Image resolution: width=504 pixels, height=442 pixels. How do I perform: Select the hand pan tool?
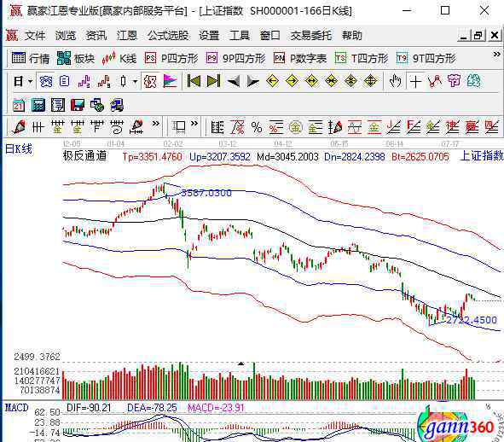point(396,81)
